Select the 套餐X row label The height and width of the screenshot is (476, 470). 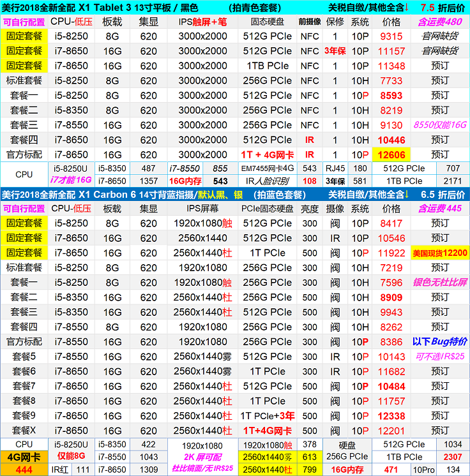(24, 431)
